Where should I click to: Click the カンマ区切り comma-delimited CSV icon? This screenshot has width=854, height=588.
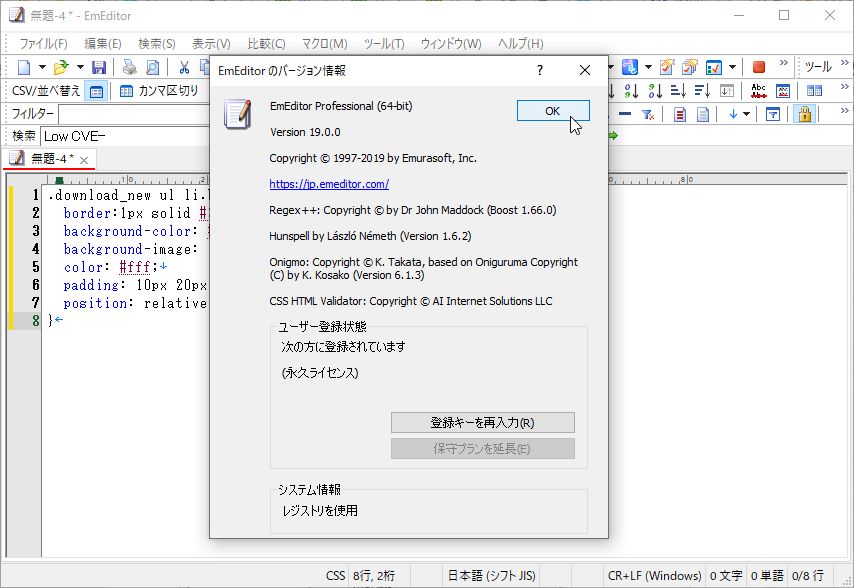pos(126,91)
